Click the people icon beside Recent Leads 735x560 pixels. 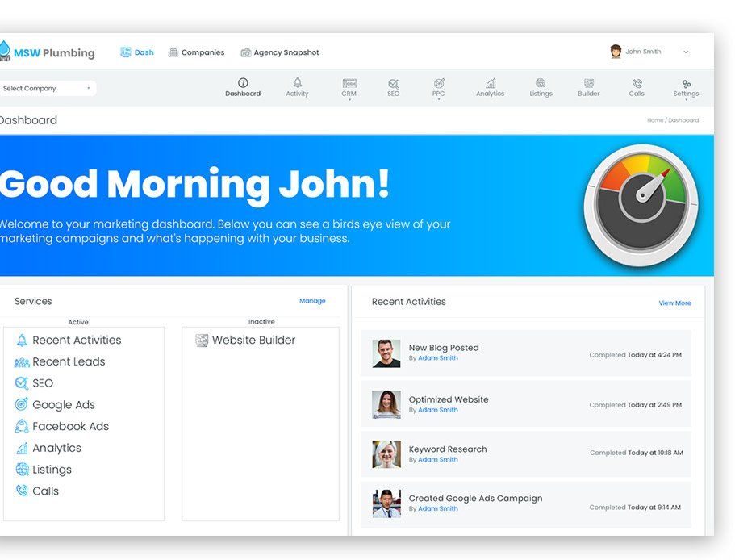[x=22, y=362]
